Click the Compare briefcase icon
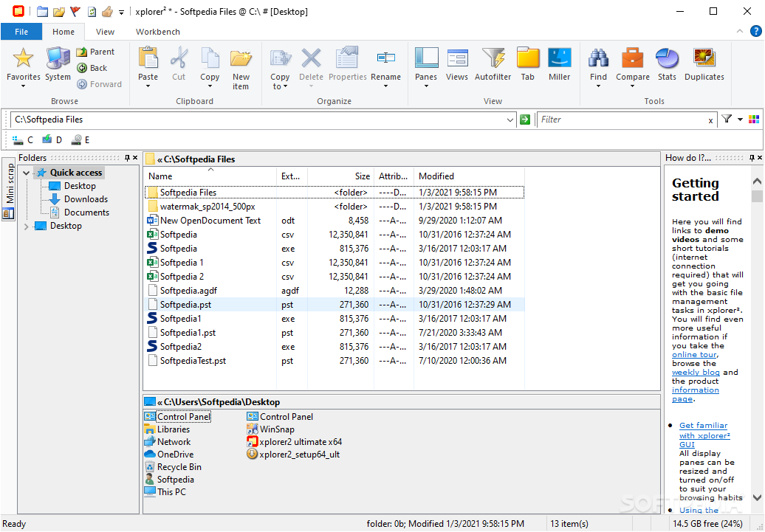This screenshot has width=765, height=532. 632,58
